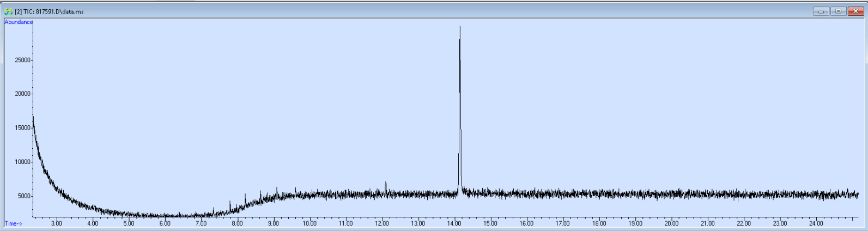Click the 24.00 time axis label
This screenshot has height=231, width=868.
tap(816, 223)
